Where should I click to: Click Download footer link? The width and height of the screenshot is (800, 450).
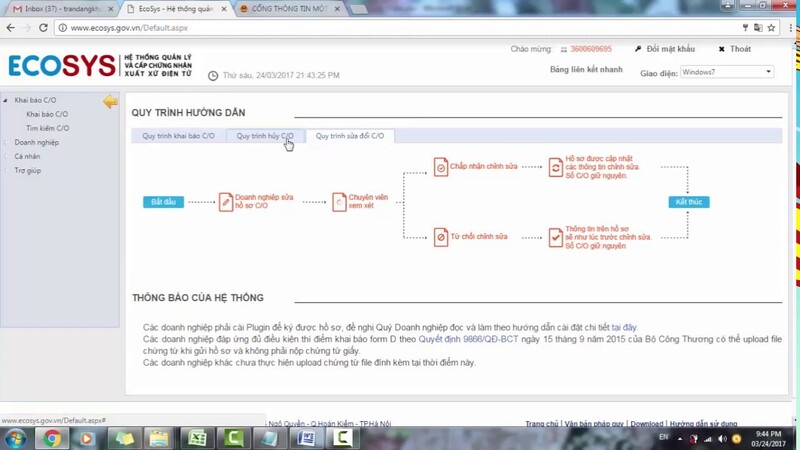pos(646,423)
